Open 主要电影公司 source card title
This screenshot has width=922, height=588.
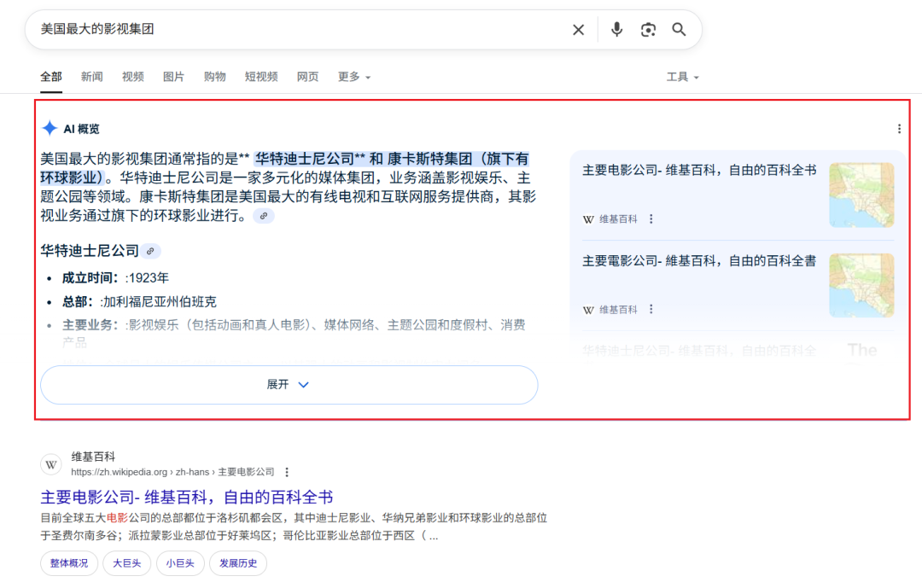[x=699, y=171]
